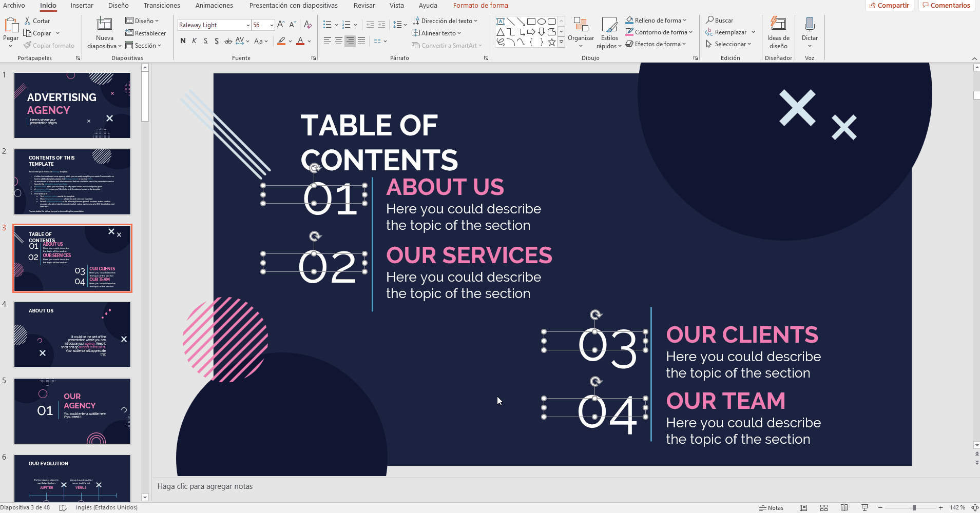Open the Contorno de forma dropdown
This screenshot has width=980, height=513.
[659, 32]
